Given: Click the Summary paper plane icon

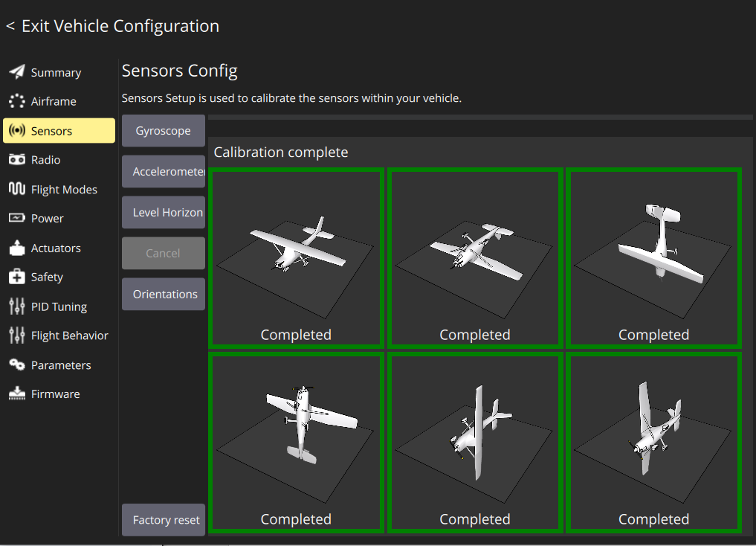Looking at the screenshot, I should point(16,72).
